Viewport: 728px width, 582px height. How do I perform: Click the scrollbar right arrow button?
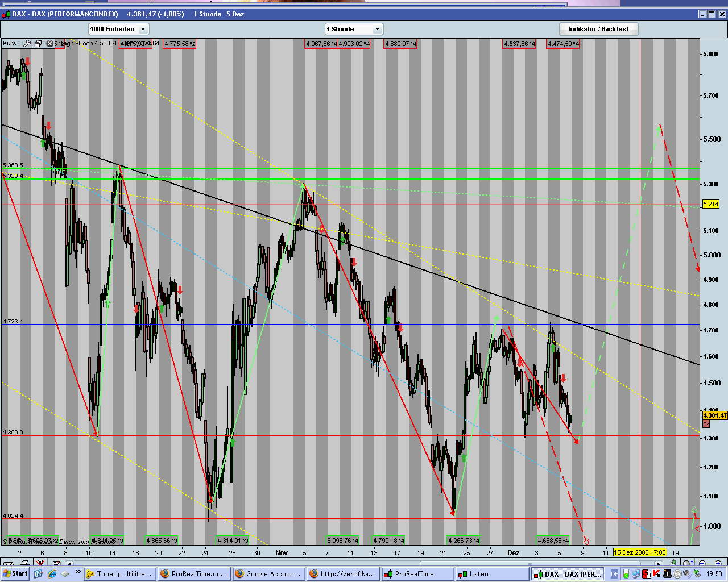pos(660,564)
